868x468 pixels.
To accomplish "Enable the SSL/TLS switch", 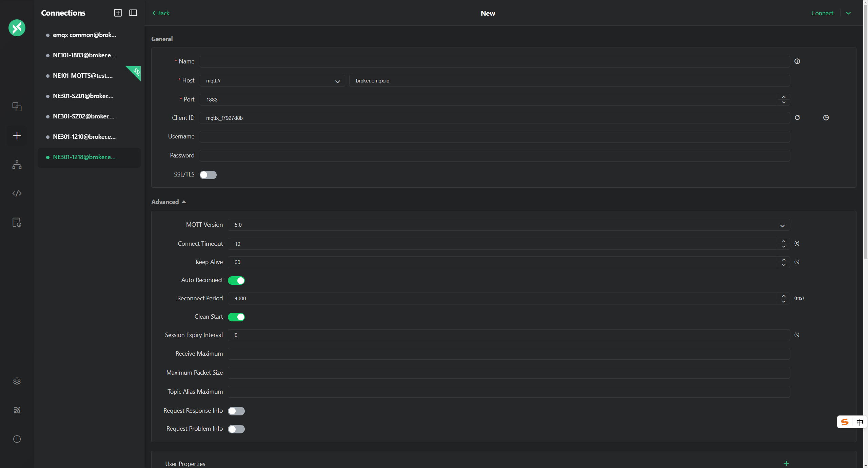I will [x=208, y=175].
